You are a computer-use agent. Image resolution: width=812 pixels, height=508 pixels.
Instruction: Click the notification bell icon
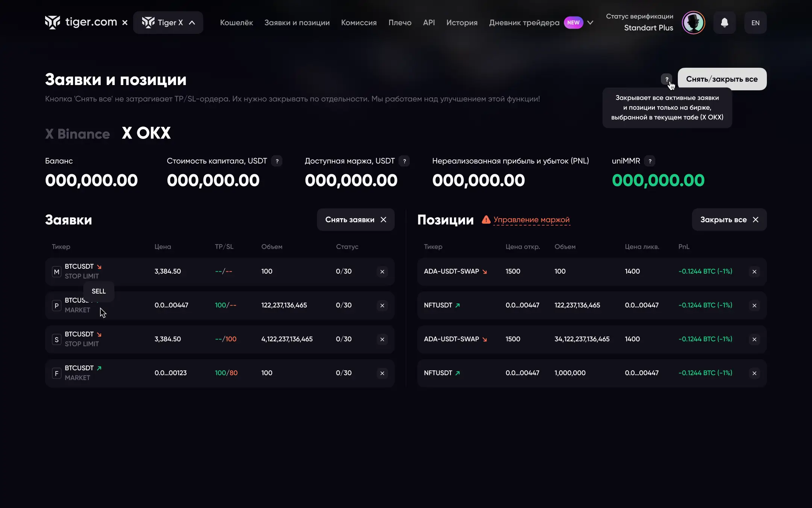724,23
